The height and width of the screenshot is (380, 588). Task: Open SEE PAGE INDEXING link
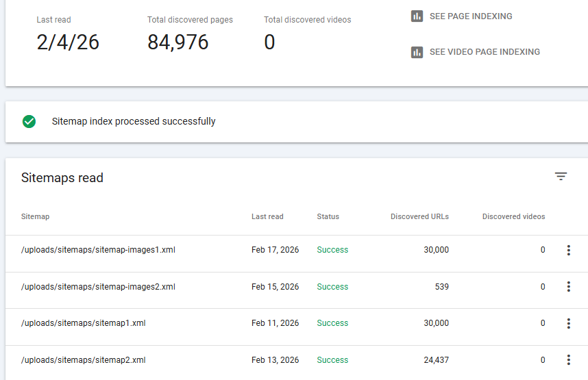click(470, 16)
